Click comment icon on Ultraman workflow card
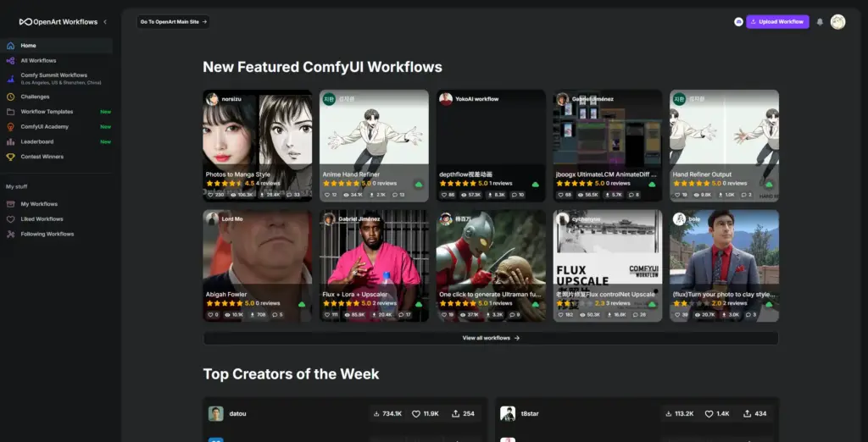 coord(511,315)
